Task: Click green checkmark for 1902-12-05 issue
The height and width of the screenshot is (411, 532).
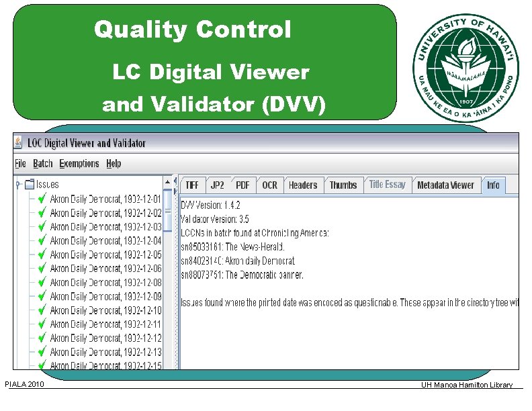Action: coord(42,254)
